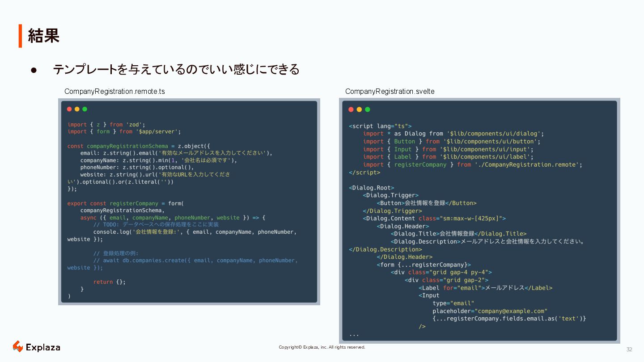The width and height of the screenshot is (644, 362).
Task: Click the </script> closing tag
Action: point(364,172)
